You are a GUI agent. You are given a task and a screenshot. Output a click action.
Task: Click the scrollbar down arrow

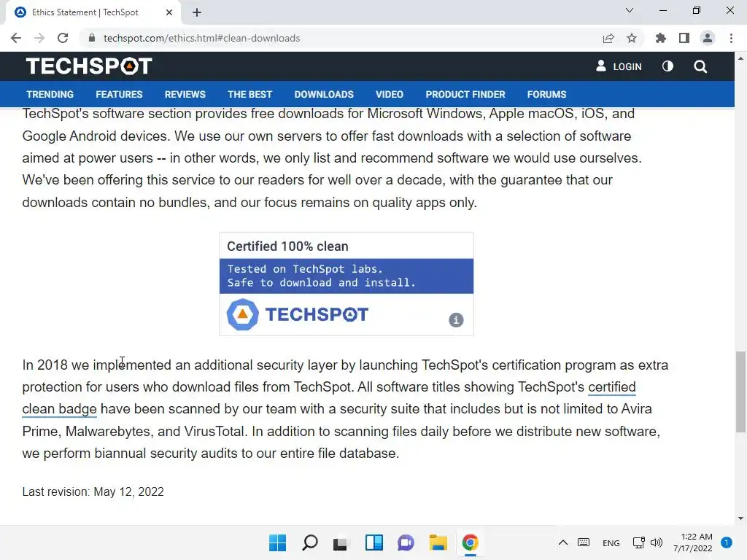[740, 518]
